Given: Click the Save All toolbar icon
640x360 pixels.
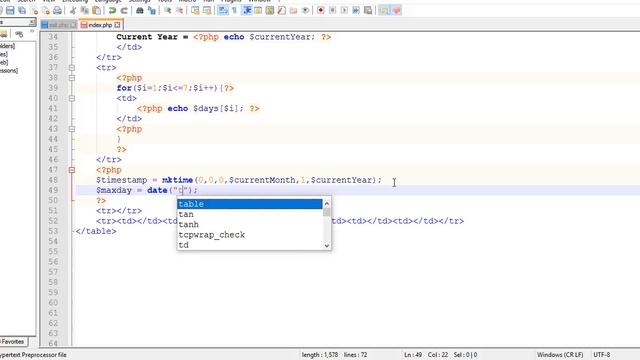Looking at the screenshot, I should pyautogui.click(x=22, y=10).
